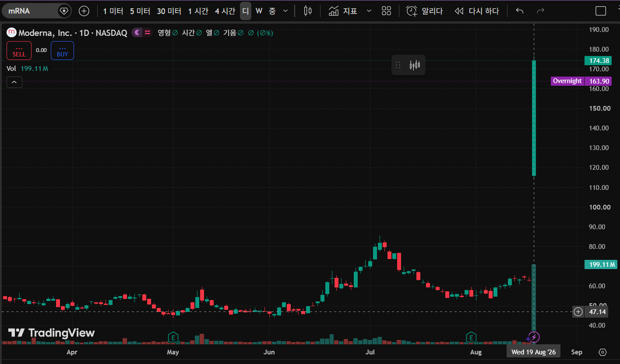Select the daily 디 interval
Image resolution: width=620 pixels, height=364 pixels.
click(x=246, y=11)
